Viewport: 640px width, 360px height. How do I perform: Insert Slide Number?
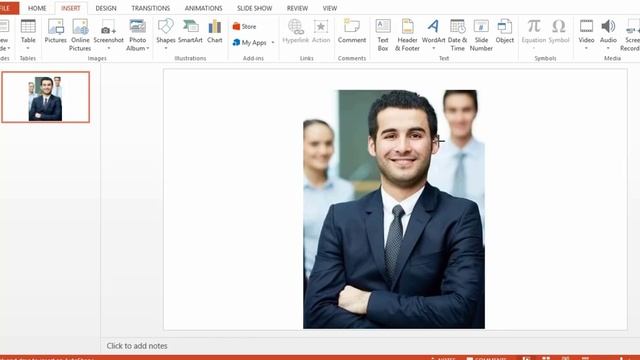coord(481,35)
